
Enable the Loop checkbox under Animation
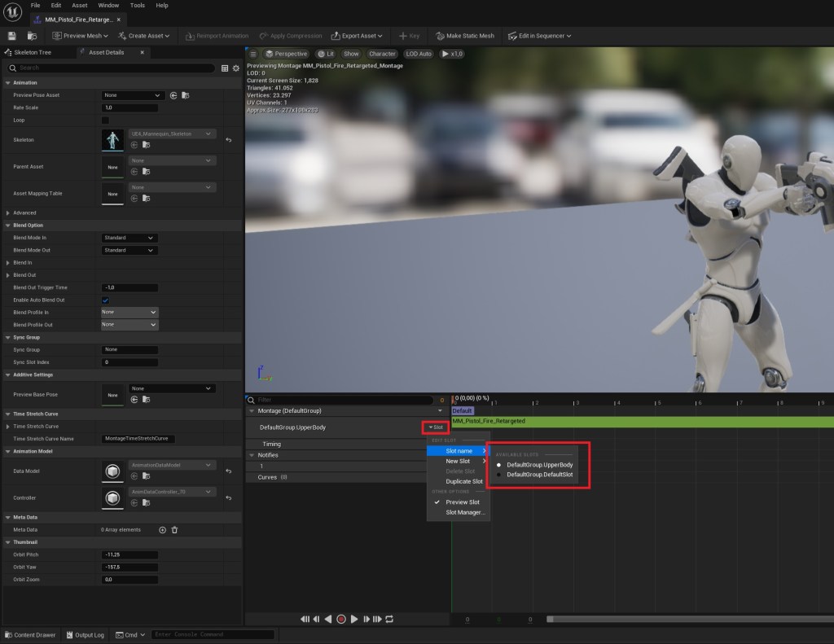point(105,120)
